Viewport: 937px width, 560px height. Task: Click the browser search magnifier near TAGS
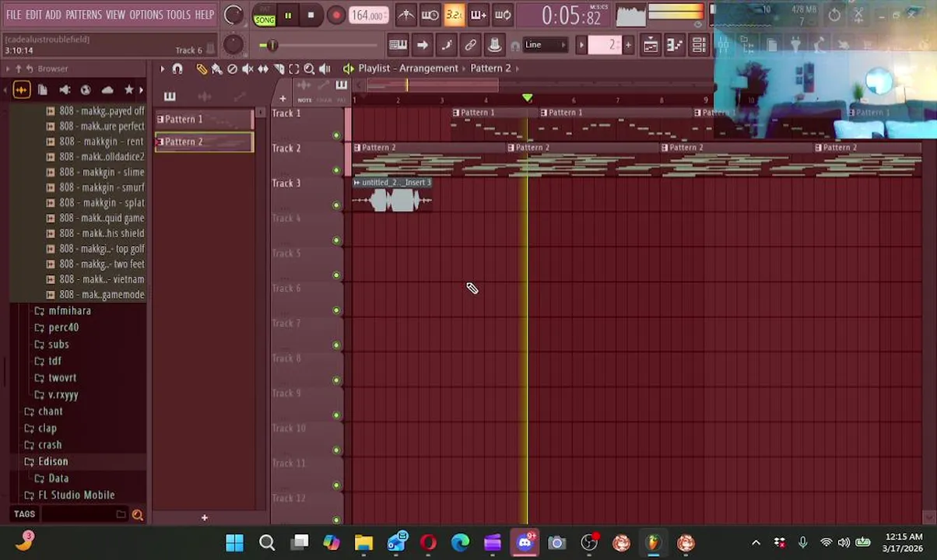[138, 514]
